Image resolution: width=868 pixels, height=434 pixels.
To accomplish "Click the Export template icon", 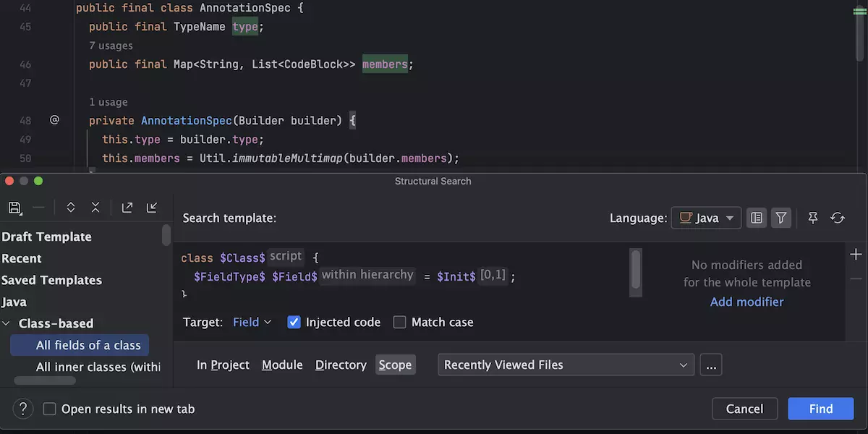I will (127, 208).
